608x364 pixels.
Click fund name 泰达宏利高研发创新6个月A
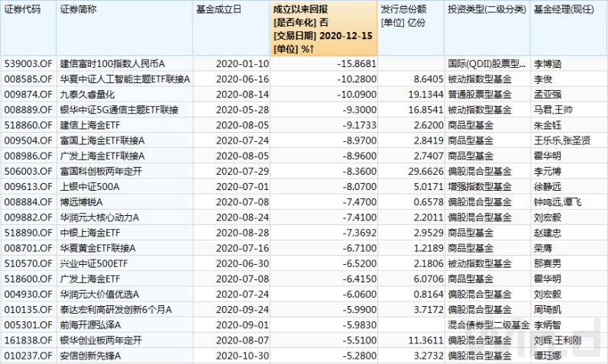(x=115, y=309)
